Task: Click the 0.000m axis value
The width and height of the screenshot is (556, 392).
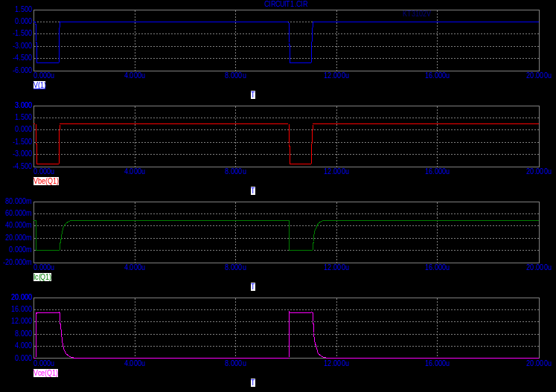Action: 20,250
